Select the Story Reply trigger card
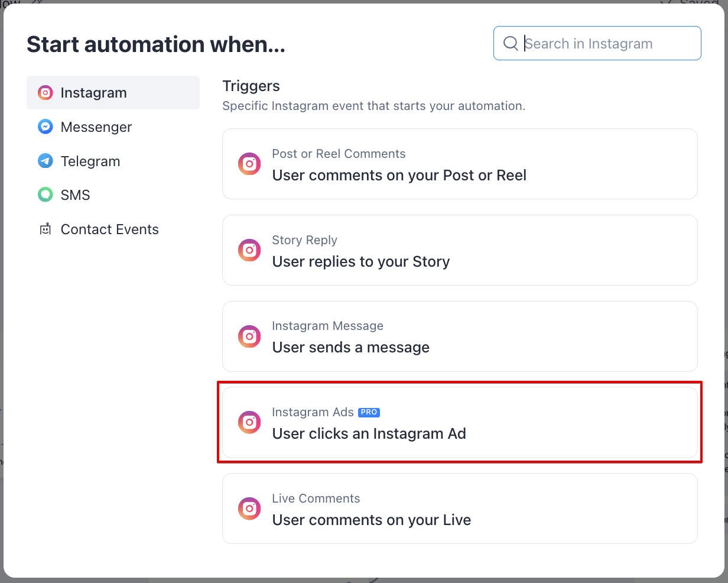 point(460,250)
